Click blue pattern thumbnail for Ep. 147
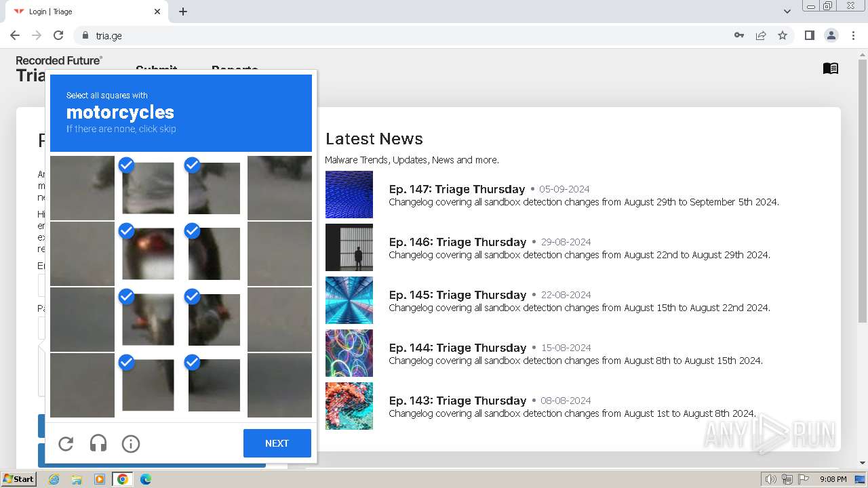Viewport: 868px width, 488px height. pyautogui.click(x=349, y=195)
